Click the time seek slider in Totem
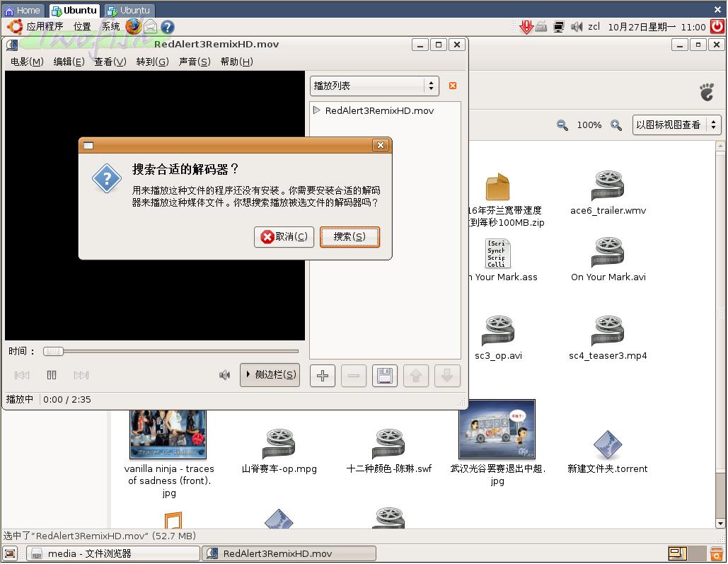This screenshot has width=728, height=564. tap(171, 352)
